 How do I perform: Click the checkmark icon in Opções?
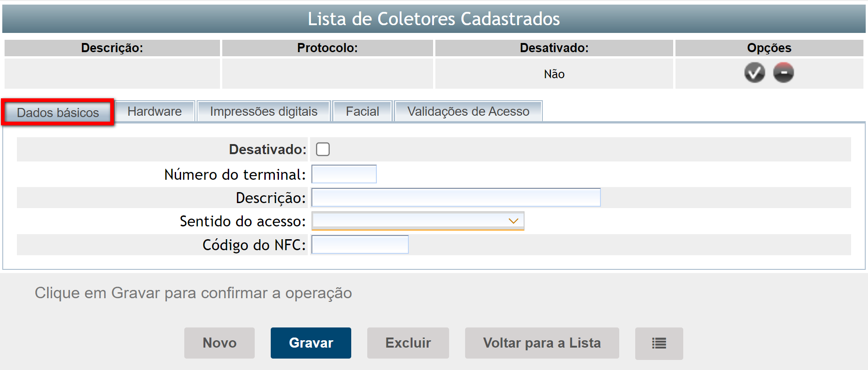point(754,73)
